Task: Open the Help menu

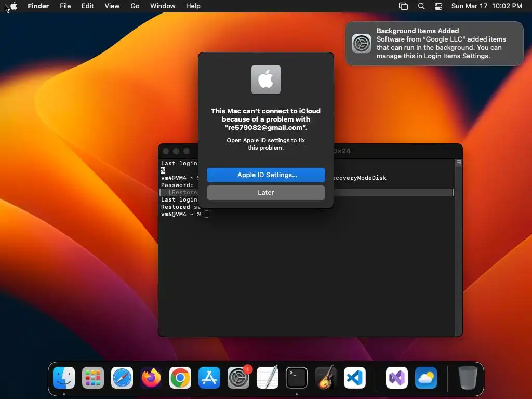Action: pyautogui.click(x=193, y=6)
